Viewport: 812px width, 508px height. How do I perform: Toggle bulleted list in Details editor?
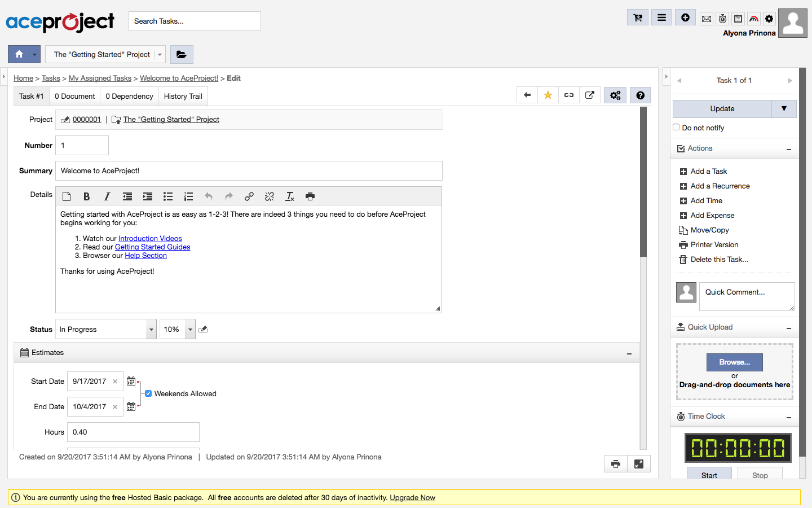(168, 196)
